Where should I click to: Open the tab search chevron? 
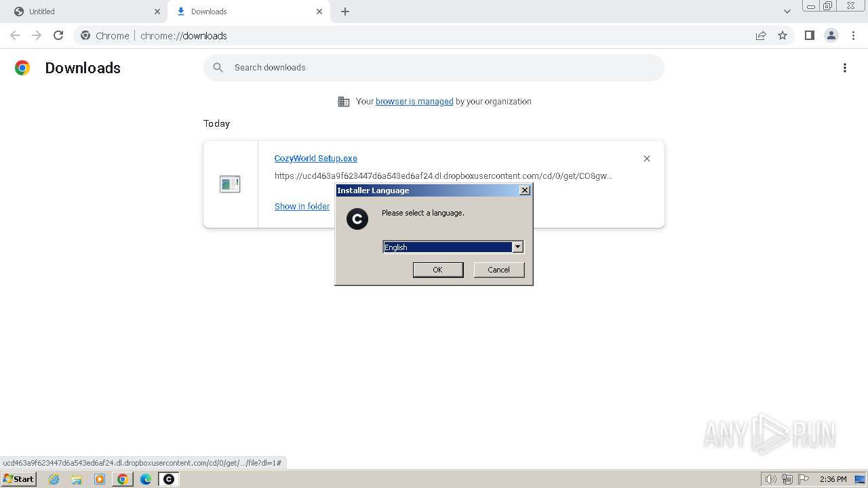787,12
